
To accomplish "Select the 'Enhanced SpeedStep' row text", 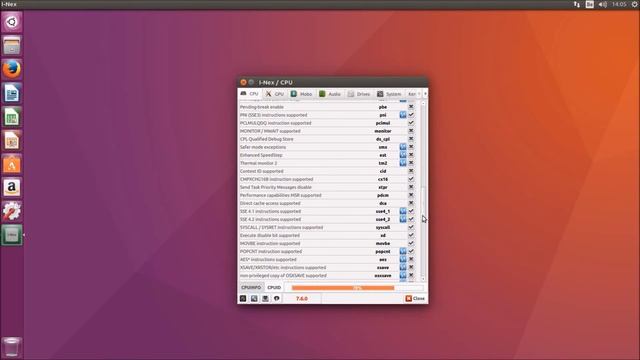I will [261, 155].
